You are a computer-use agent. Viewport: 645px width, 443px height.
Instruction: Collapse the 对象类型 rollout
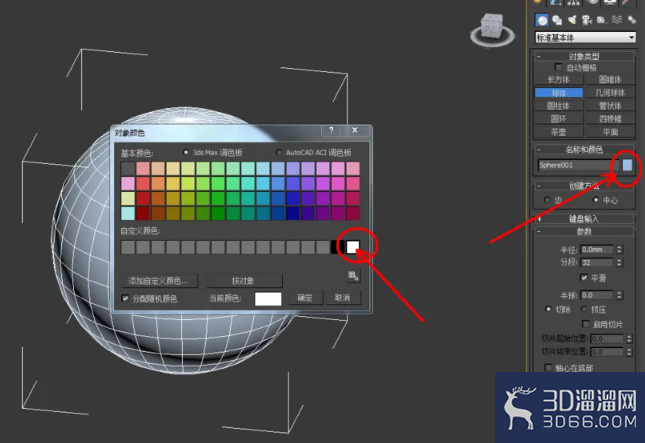[584, 56]
